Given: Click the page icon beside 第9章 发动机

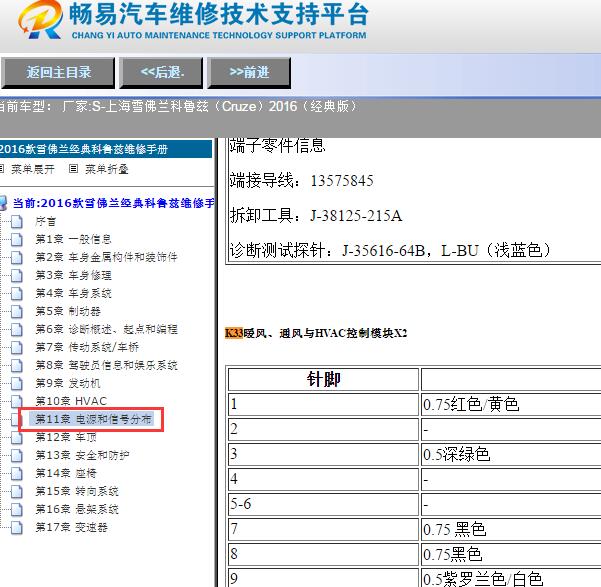Looking at the screenshot, I should pos(16,383).
